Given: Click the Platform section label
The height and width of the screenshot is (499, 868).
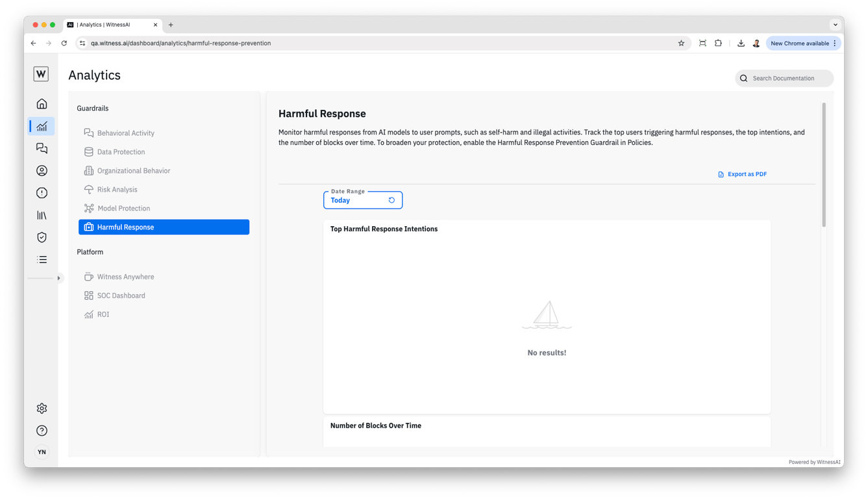Looking at the screenshot, I should coord(90,252).
